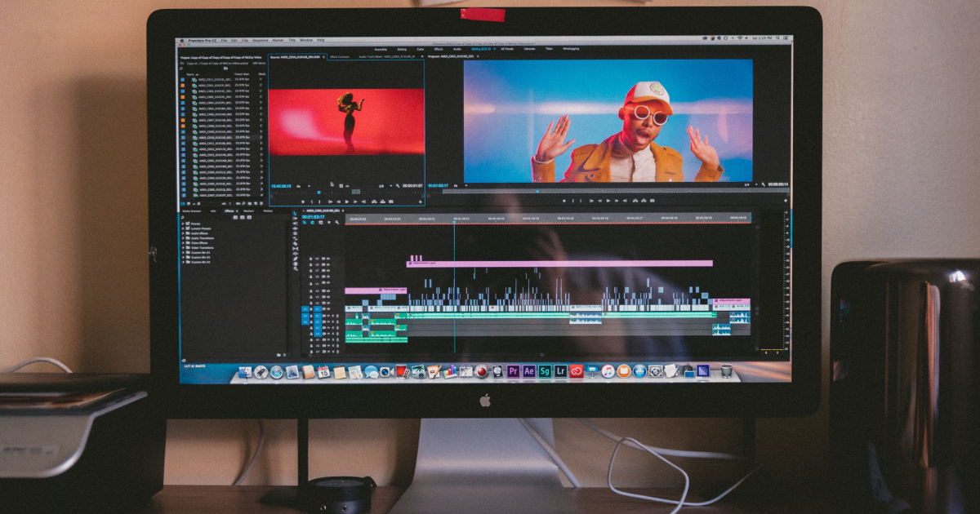Expand the Video Effects folder
Viewport: 980px width, 514px height.
[x=183, y=243]
